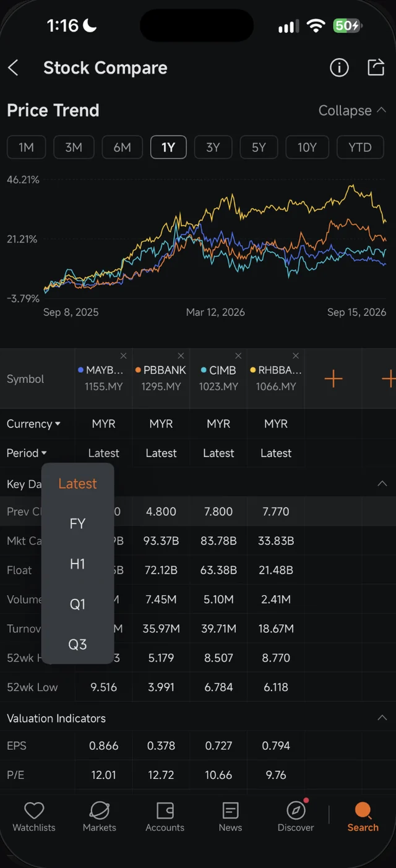The width and height of the screenshot is (396, 868).
Task: Tap MAYBANK EPS value 0.866
Action: coord(103,746)
